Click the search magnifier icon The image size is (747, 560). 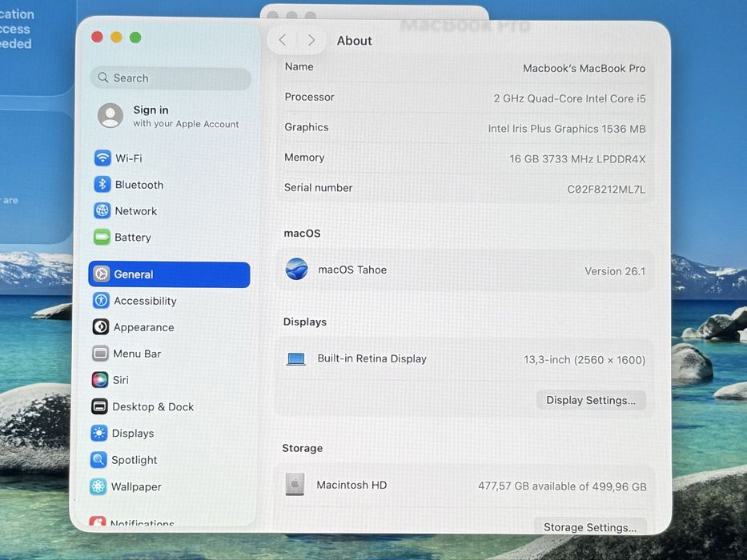103,77
